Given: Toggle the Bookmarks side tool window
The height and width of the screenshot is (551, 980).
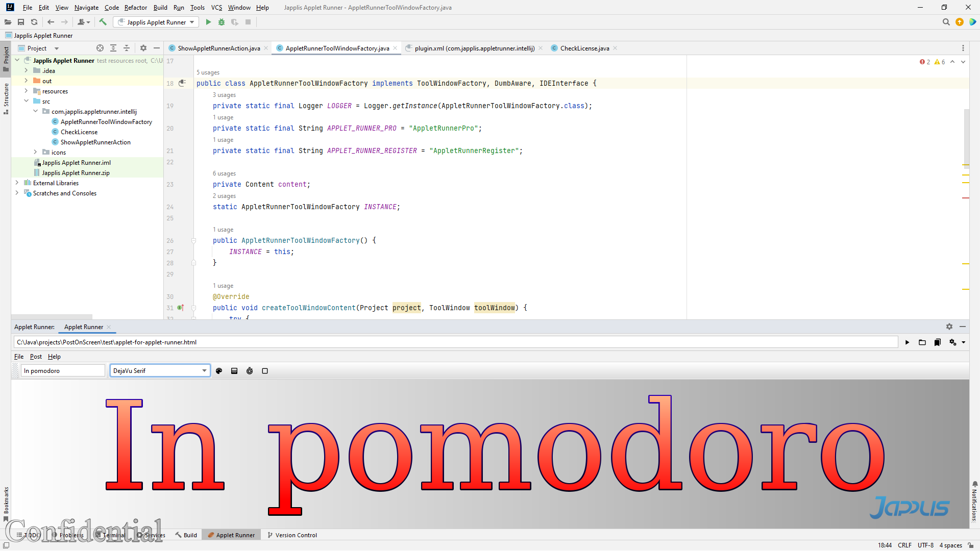Looking at the screenshot, I should click(x=6, y=501).
